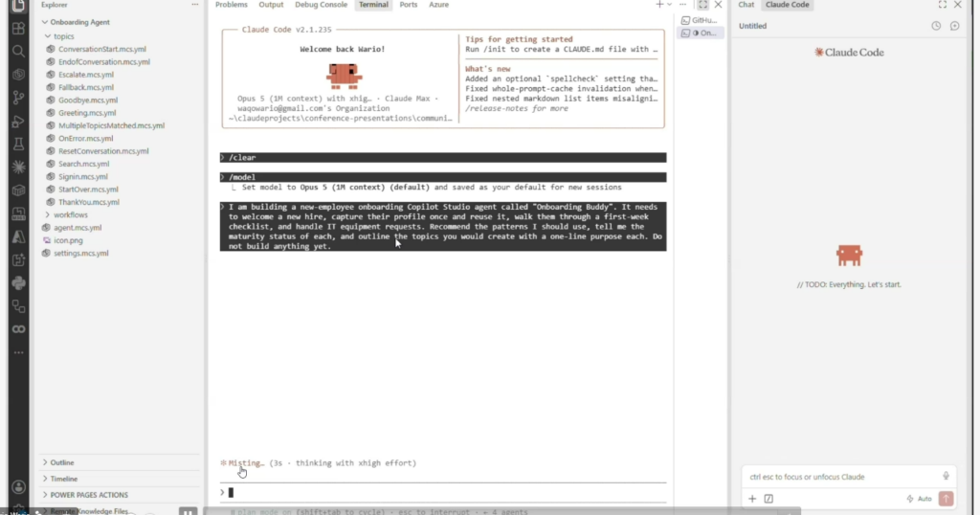
Task: Open ConversationStart.mcs.yml
Action: (101, 49)
